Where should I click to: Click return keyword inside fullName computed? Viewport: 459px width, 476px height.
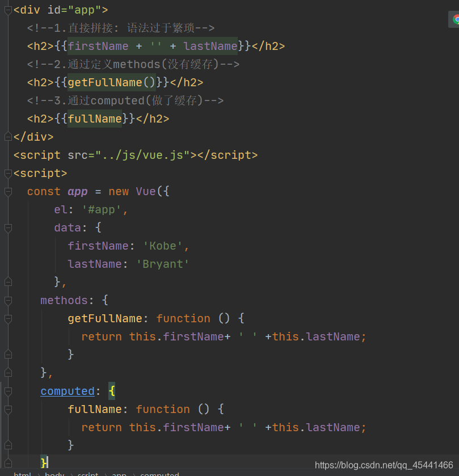(x=102, y=428)
